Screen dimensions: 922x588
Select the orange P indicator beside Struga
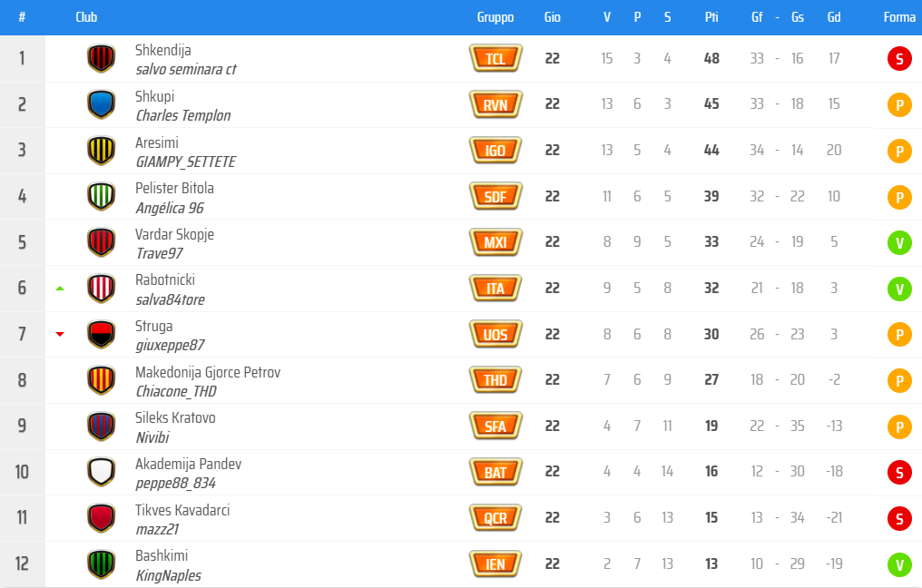pyautogui.click(x=899, y=334)
